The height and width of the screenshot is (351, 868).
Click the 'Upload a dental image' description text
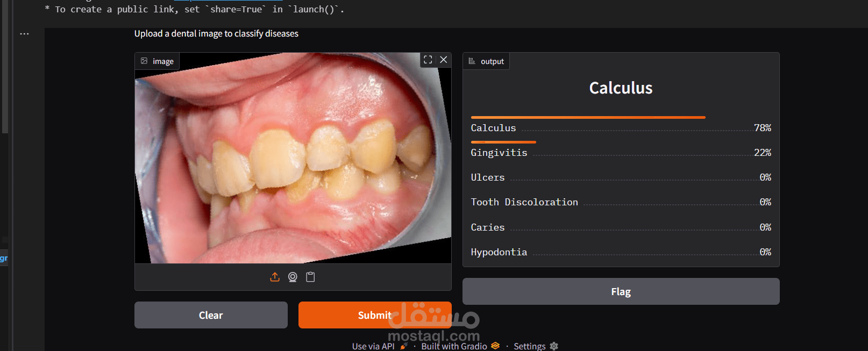(216, 33)
